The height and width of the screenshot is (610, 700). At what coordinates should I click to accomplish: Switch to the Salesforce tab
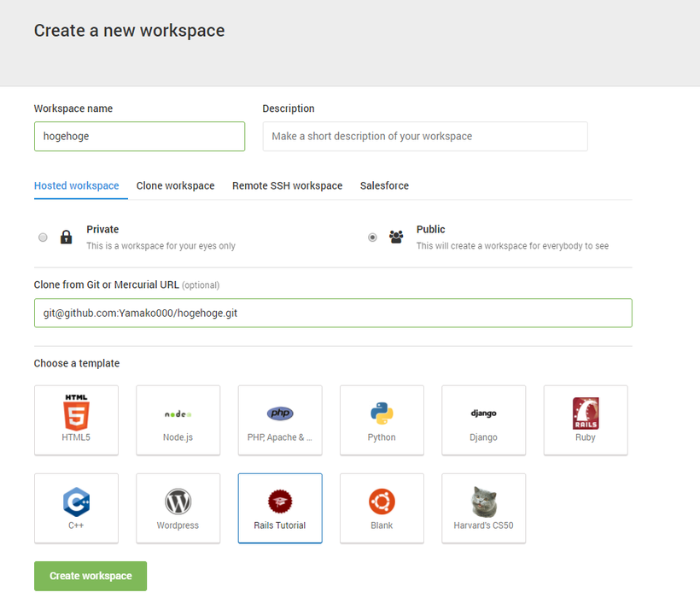tap(384, 185)
